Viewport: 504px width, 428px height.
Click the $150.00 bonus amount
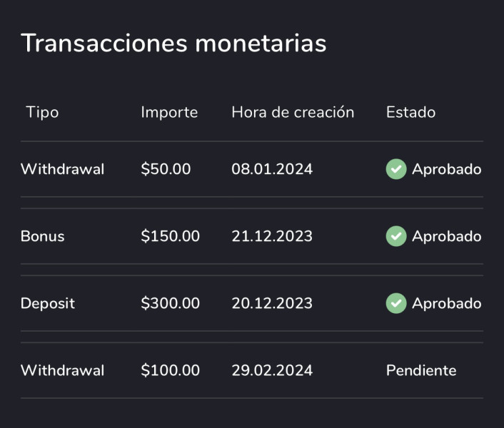[x=170, y=236]
